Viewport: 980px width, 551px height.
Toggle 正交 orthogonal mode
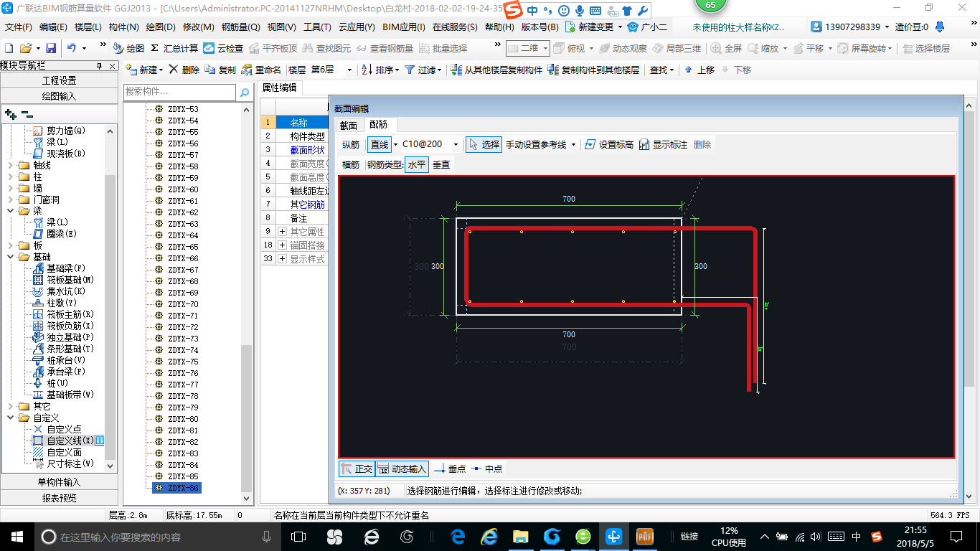(357, 468)
